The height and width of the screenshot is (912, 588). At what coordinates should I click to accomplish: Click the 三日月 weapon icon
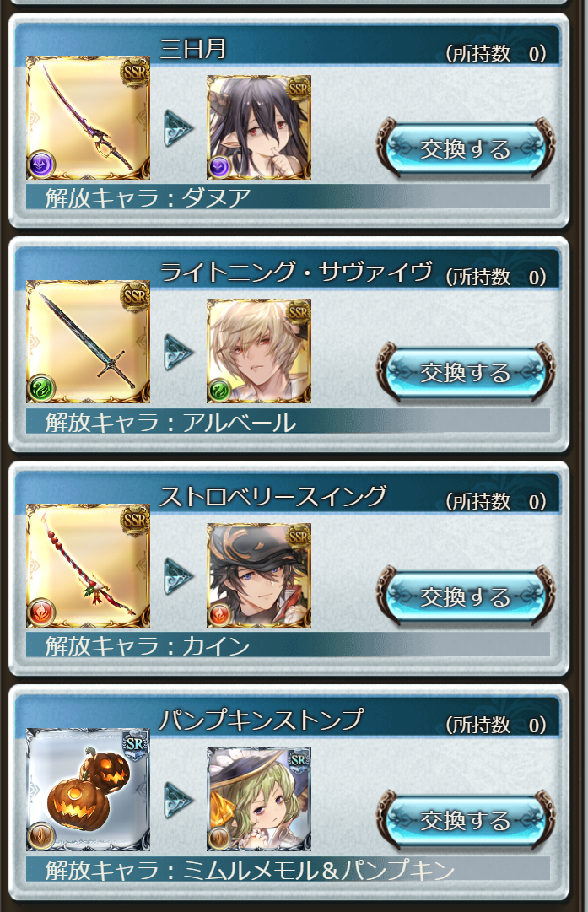[x=89, y=117]
